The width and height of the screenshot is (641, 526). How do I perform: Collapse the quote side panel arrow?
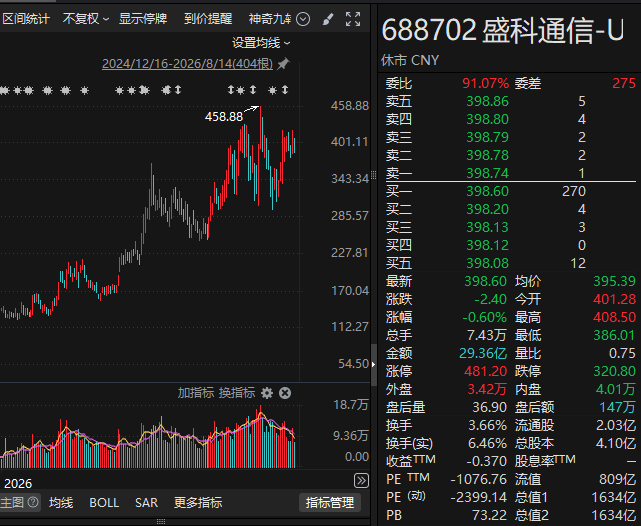coord(373,364)
